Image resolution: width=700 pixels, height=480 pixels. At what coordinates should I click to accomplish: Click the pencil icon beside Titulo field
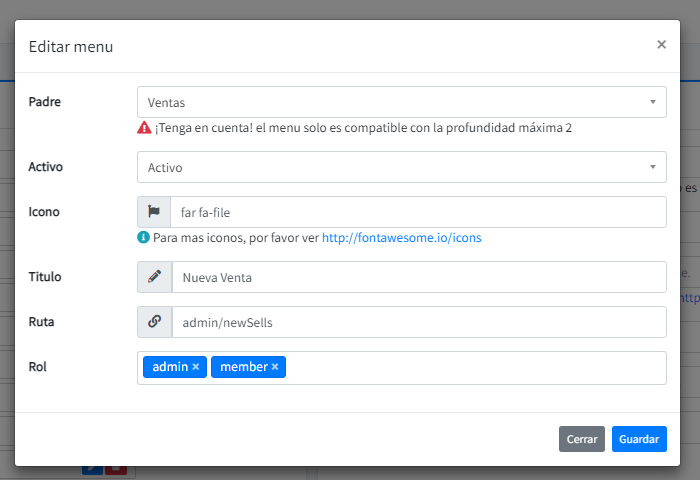[154, 277]
